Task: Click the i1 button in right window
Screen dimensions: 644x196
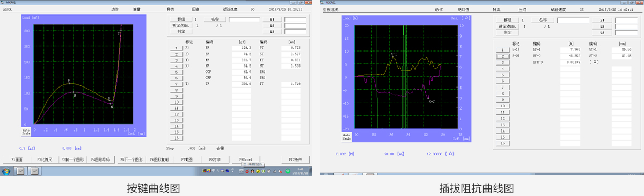Action: 602,20
